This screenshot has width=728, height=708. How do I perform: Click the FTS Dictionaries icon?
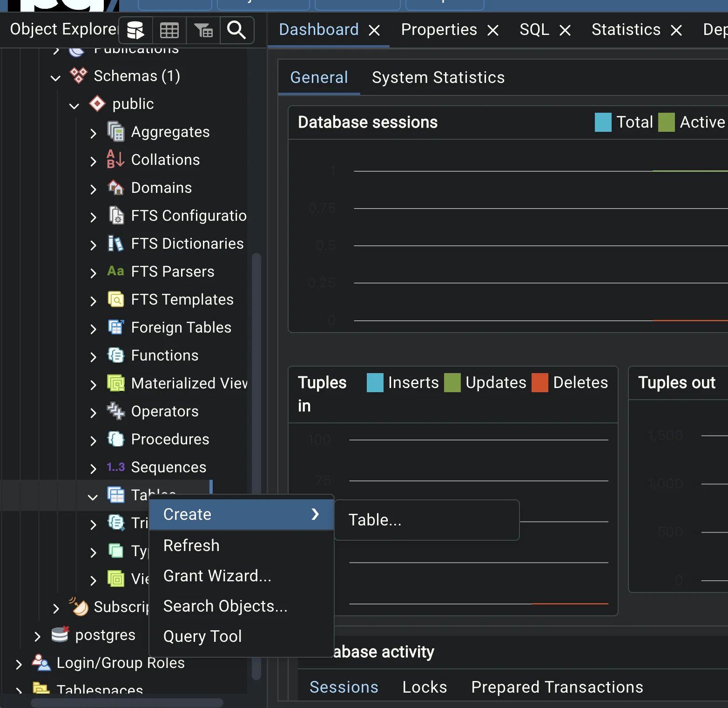pyautogui.click(x=116, y=243)
